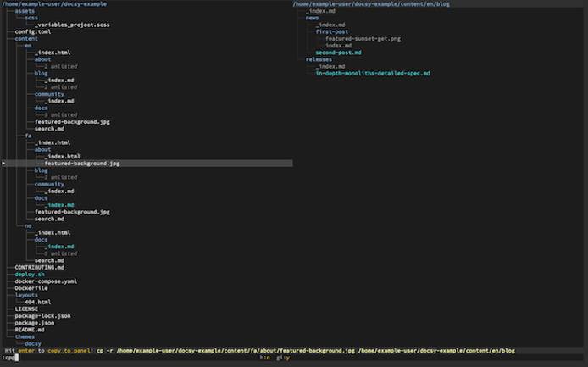Select the Dockerfile entry

(33, 288)
